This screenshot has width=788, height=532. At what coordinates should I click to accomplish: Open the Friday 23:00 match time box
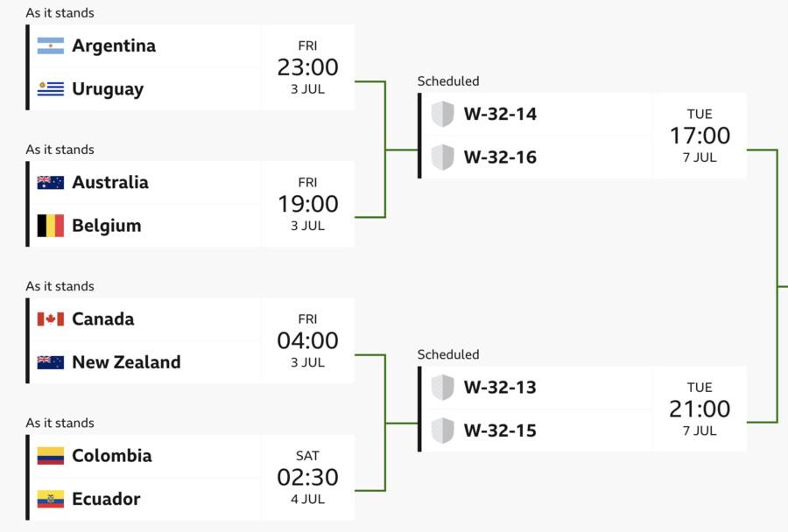coord(307,67)
